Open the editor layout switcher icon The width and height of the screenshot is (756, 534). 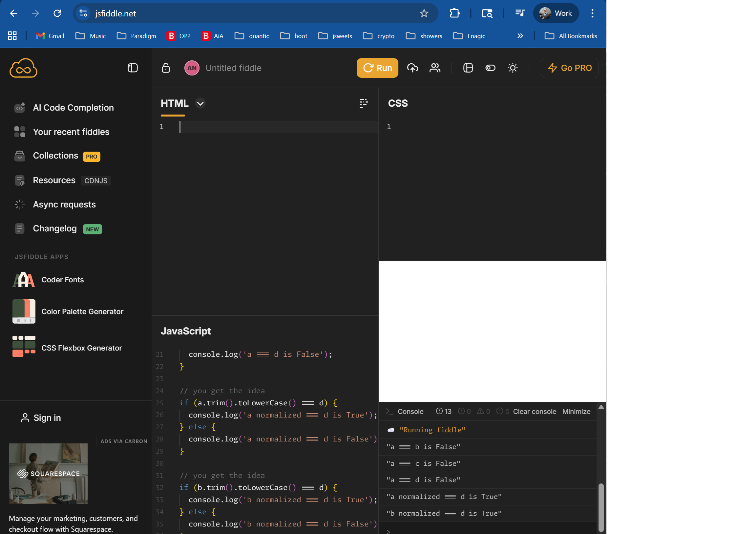pyautogui.click(x=468, y=68)
